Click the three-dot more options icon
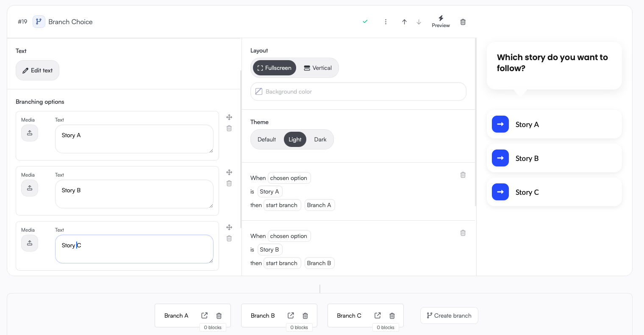The width and height of the screenshot is (644, 335). 386,22
